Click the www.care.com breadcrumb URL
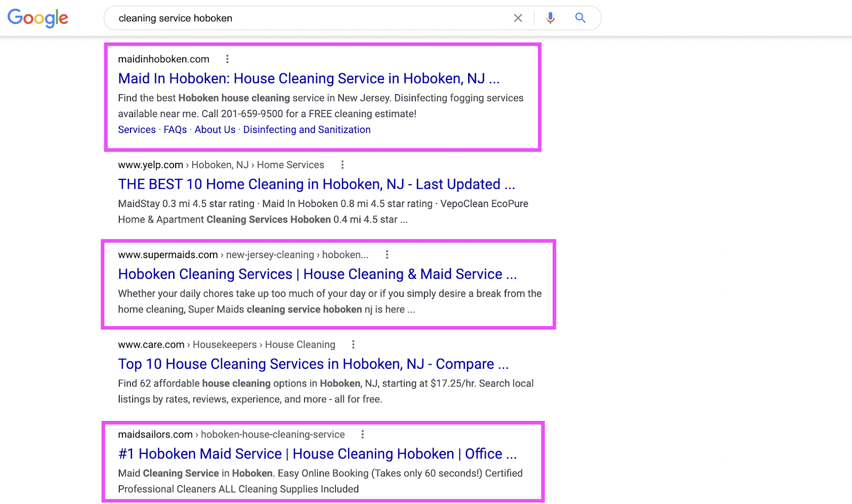This screenshot has height=504, width=852. [x=227, y=345]
